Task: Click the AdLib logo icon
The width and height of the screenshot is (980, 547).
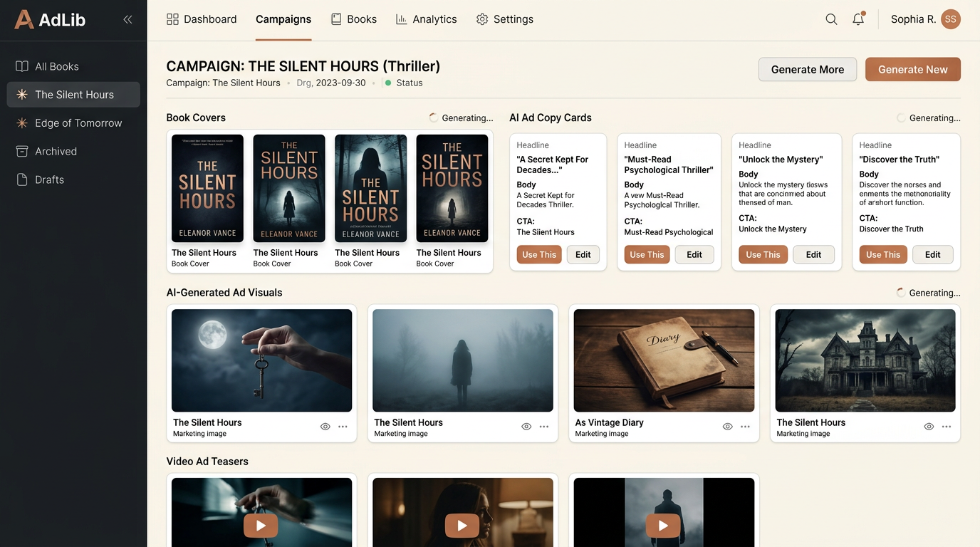Action: click(x=24, y=19)
